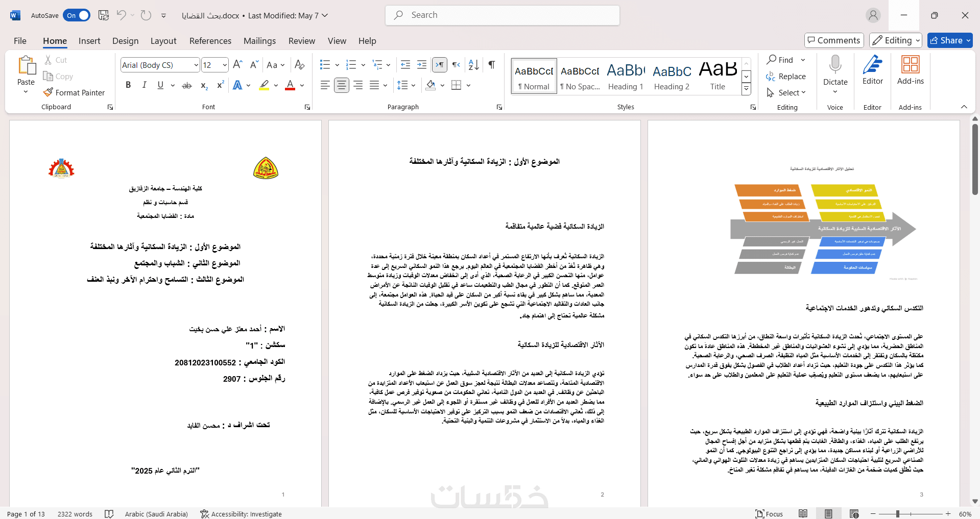Clear all formatting icon

(300, 65)
